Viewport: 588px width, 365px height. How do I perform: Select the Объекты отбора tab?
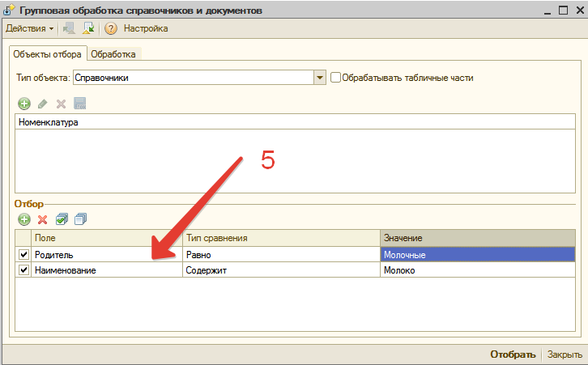pyautogui.click(x=48, y=54)
